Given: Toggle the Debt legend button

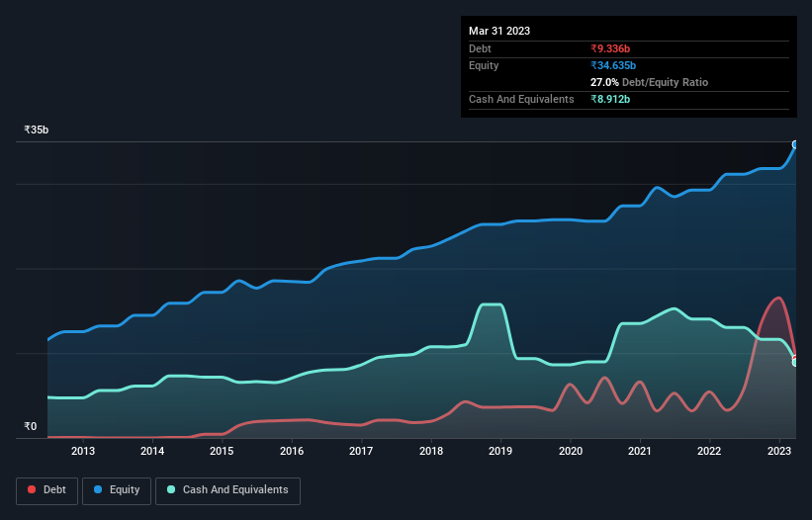Looking at the screenshot, I should coord(47,490).
